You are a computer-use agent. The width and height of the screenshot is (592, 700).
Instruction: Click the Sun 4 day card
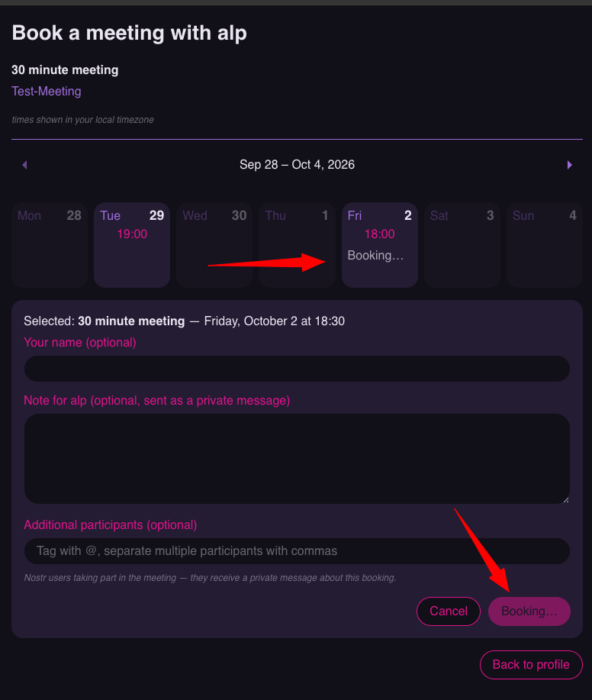pyautogui.click(x=545, y=245)
